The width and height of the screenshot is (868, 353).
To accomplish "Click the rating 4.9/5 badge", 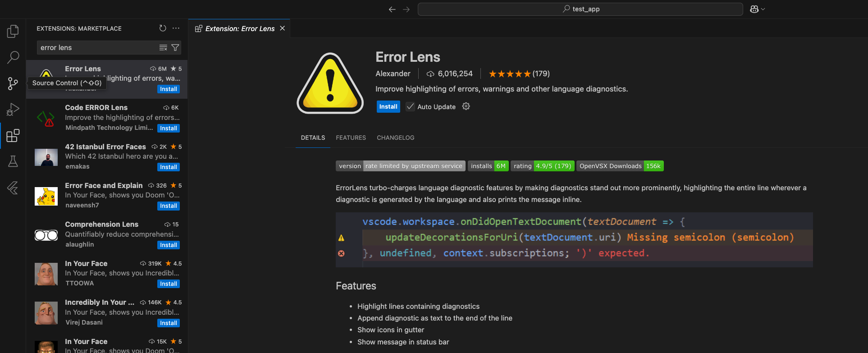I will (x=543, y=166).
